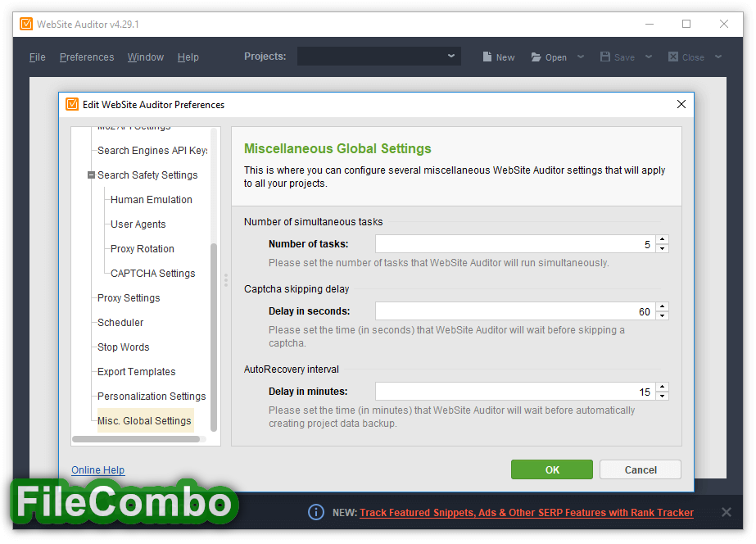The width and height of the screenshot is (756, 544).
Task: Open the Window menu
Action: click(146, 57)
